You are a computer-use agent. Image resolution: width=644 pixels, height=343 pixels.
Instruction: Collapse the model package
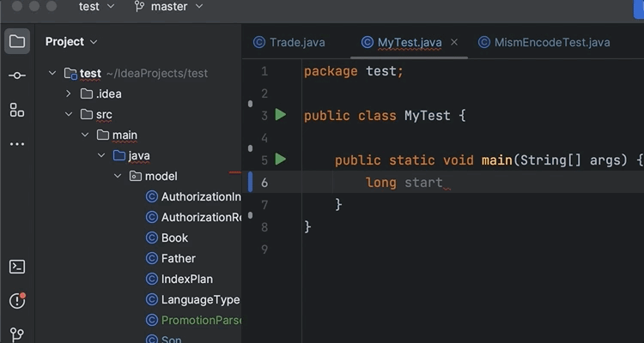[x=118, y=176]
